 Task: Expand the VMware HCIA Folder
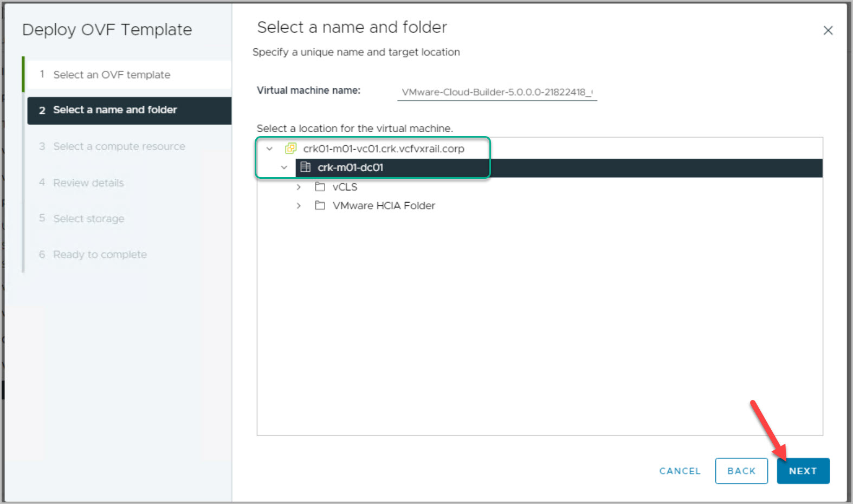tap(299, 206)
